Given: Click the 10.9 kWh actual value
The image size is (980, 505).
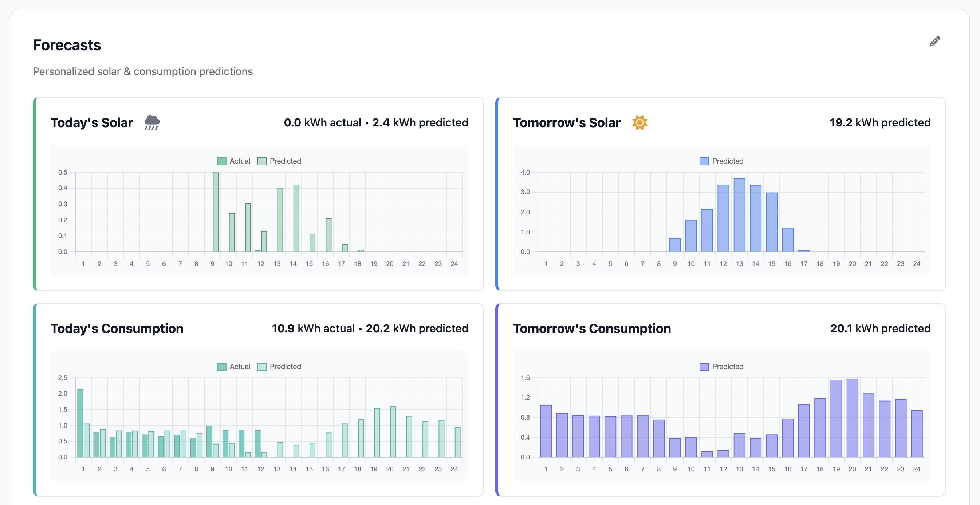Looking at the screenshot, I should click(x=313, y=328).
